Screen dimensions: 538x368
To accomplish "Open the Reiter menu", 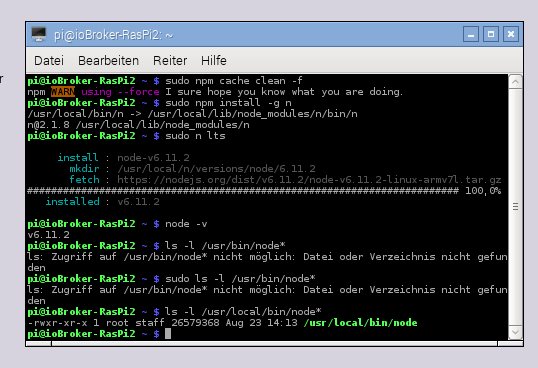I will 170,61.
